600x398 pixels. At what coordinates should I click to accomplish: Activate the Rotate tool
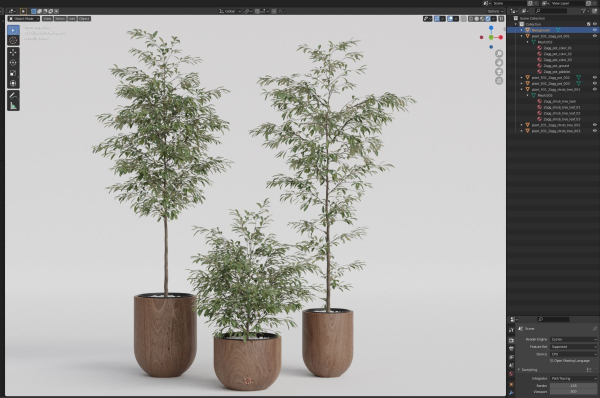coord(13,62)
